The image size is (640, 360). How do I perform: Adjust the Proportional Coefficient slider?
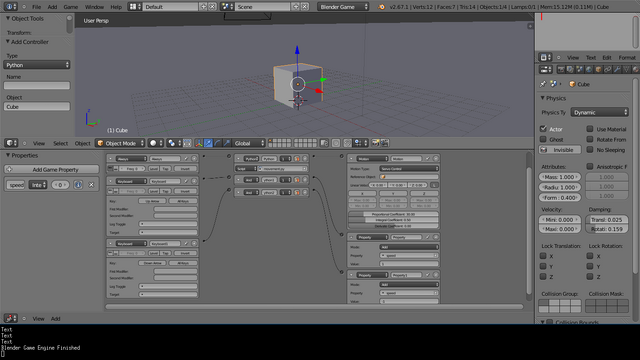(x=393, y=214)
